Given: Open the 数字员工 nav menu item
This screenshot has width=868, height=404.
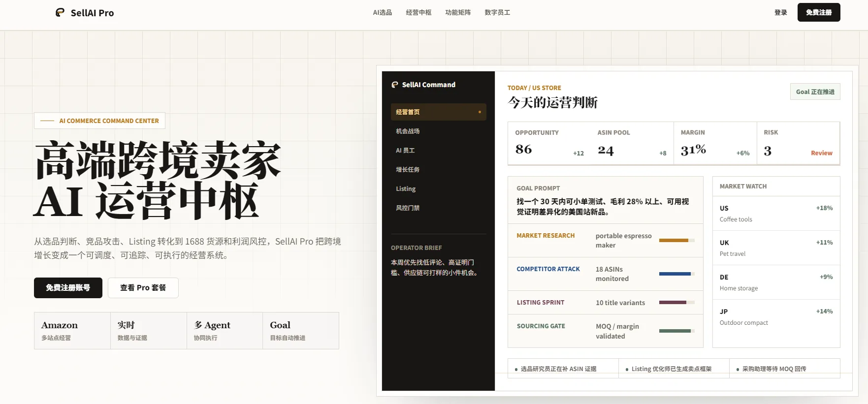Looking at the screenshot, I should pyautogui.click(x=497, y=13).
